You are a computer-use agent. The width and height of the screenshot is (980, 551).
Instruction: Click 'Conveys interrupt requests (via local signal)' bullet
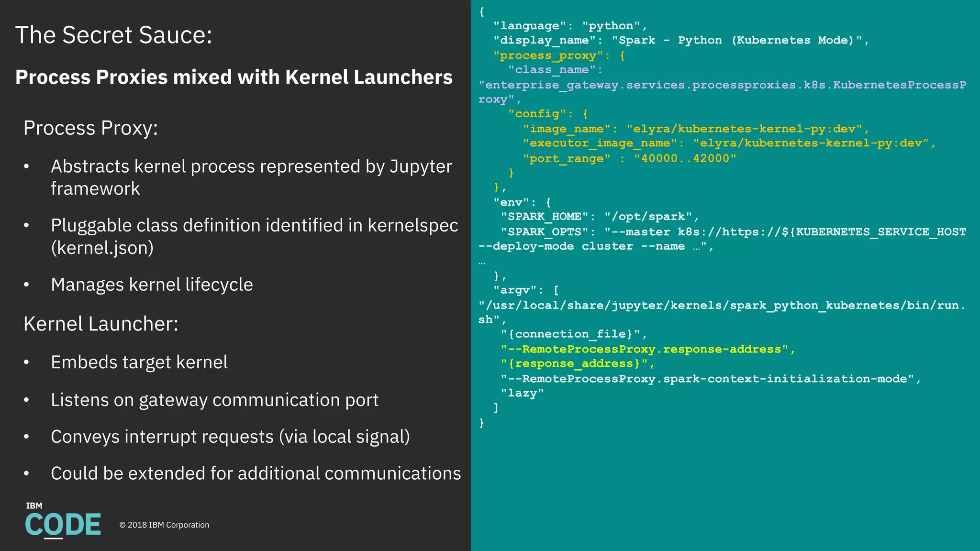click(230, 437)
